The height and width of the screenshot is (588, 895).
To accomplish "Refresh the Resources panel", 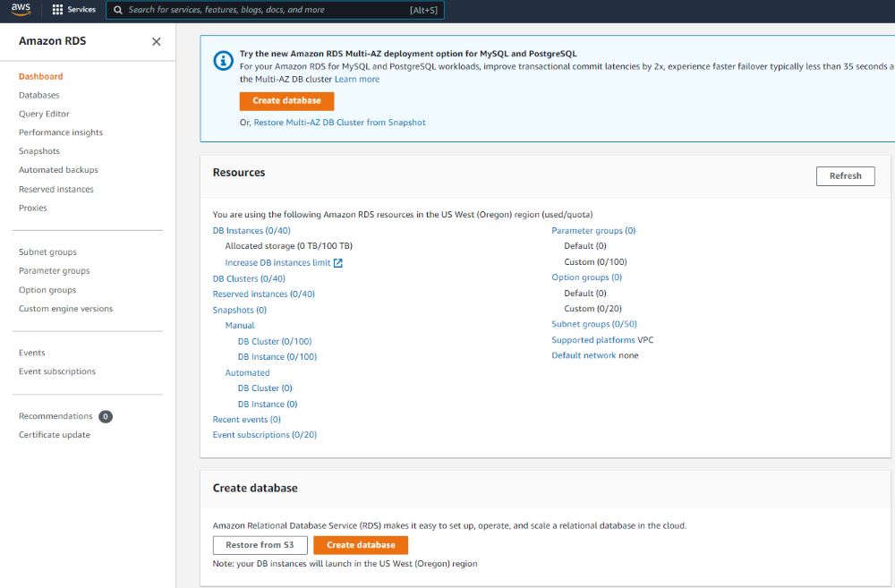I will pos(846,176).
